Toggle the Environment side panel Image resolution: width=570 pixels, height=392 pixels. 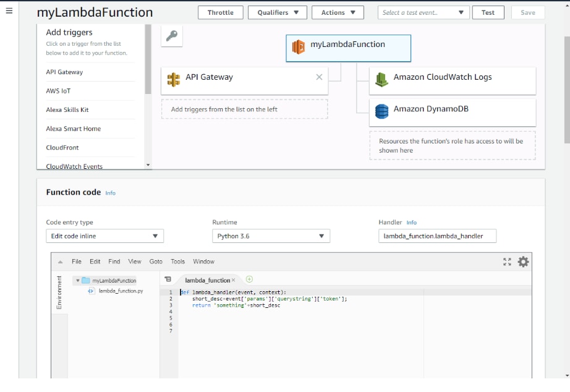[59, 292]
